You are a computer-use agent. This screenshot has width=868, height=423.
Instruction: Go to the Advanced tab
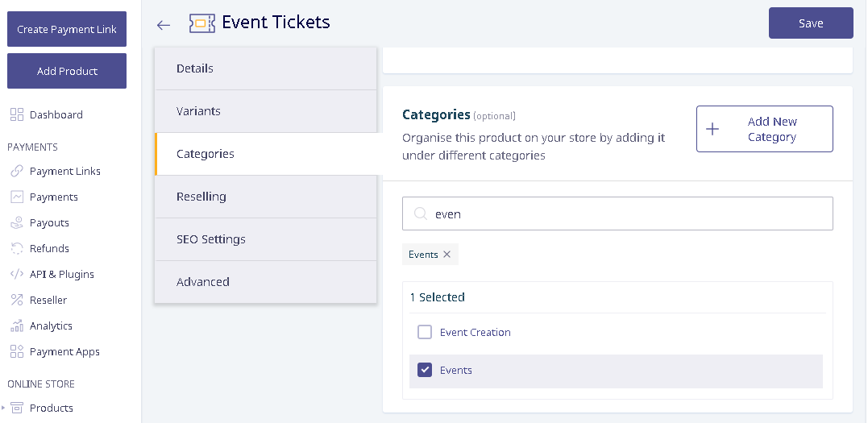[266, 282]
